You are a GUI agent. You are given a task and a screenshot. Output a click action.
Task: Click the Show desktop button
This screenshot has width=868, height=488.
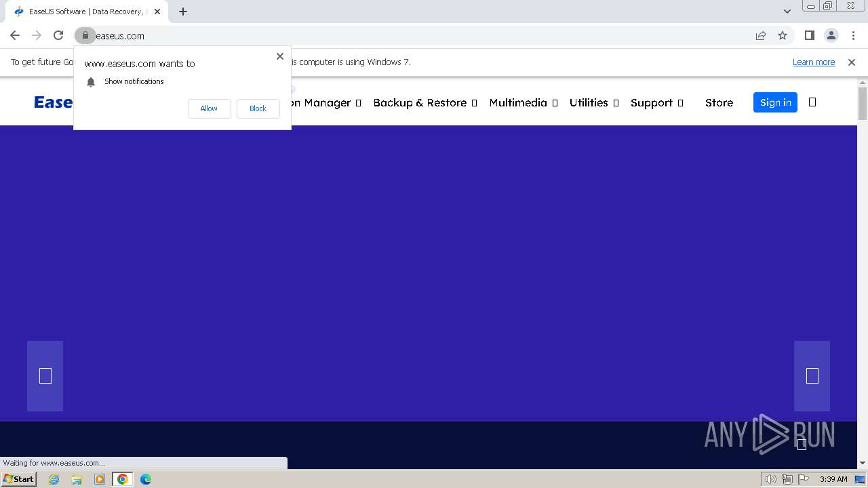coord(860,479)
